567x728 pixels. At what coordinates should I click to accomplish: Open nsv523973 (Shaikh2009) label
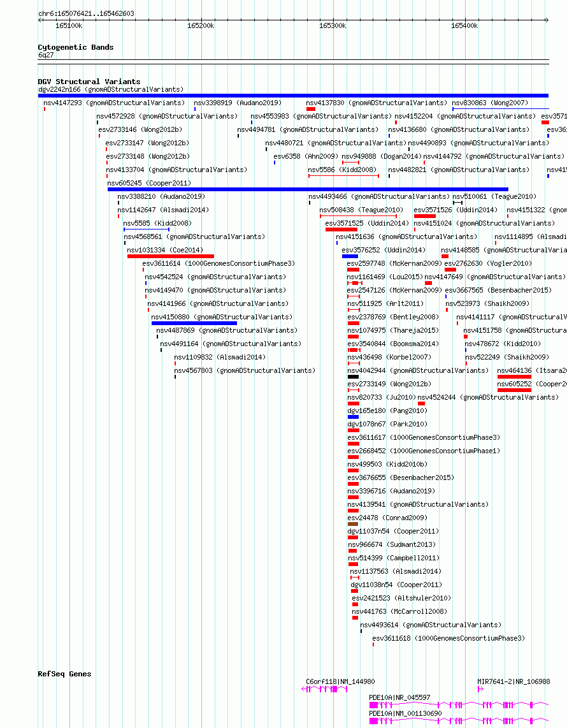point(487,304)
